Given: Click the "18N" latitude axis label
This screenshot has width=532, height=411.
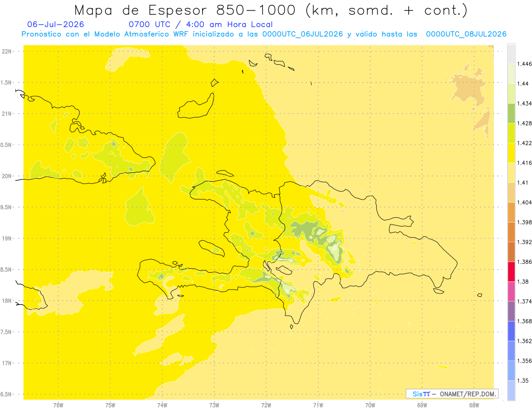Looking at the screenshot, I should click(x=7, y=301).
